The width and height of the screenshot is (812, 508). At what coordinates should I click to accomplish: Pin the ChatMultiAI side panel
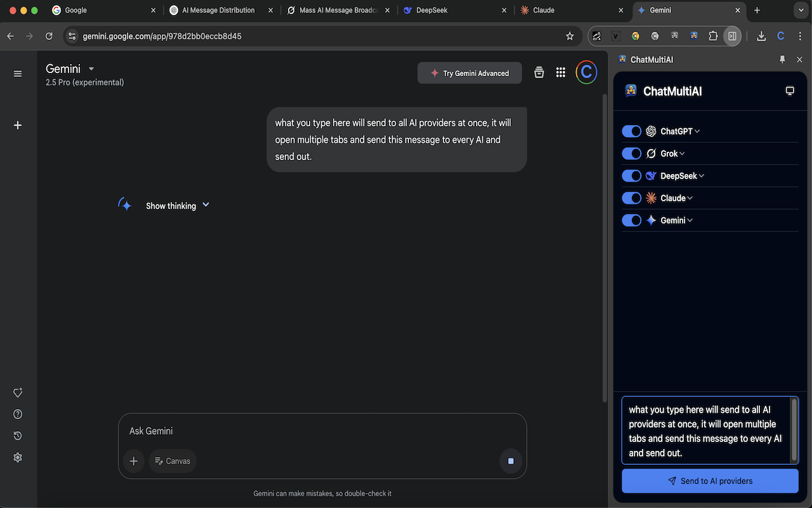click(782, 59)
